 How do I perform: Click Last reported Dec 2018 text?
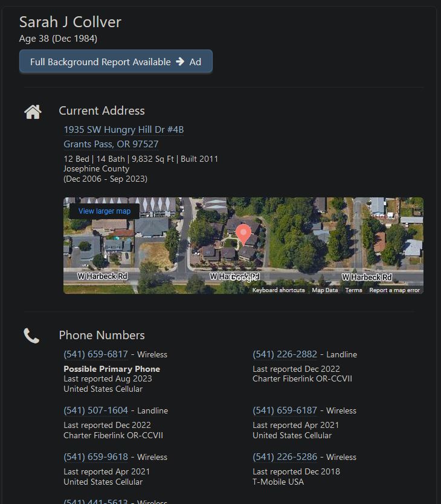[296, 471]
